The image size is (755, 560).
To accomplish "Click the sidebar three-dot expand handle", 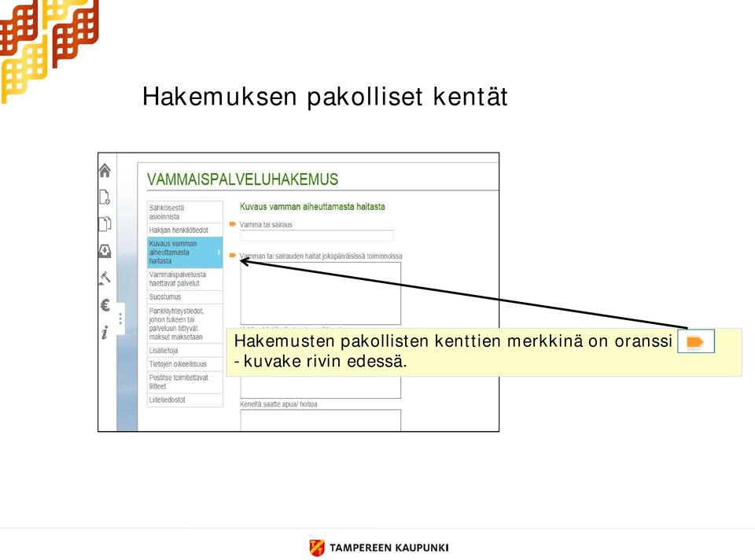I will click(x=120, y=319).
